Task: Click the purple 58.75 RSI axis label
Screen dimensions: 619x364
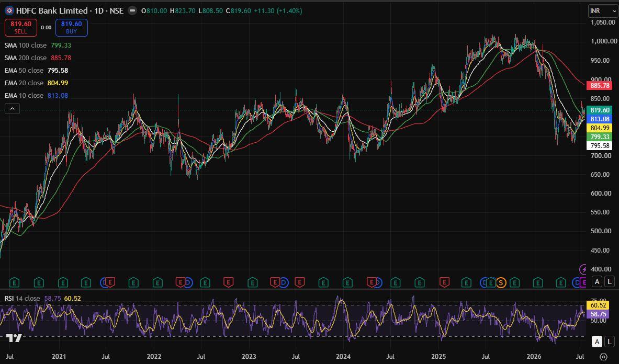Action: click(x=599, y=314)
